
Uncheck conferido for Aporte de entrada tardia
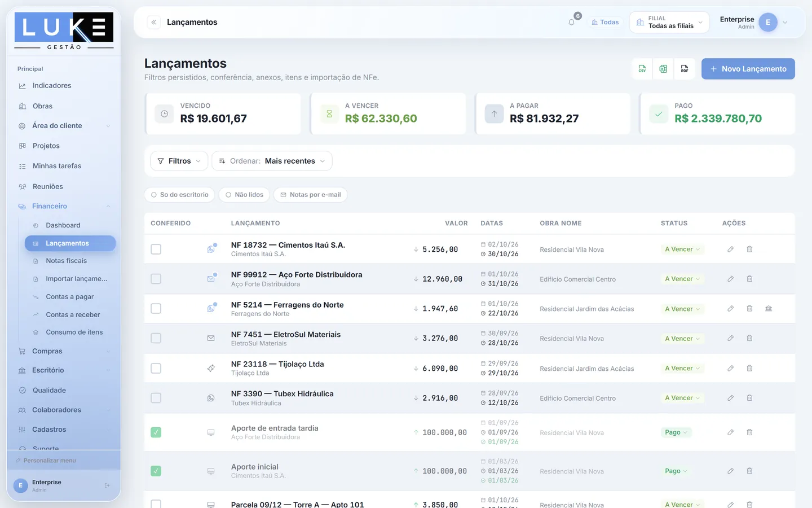(x=156, y=432)
